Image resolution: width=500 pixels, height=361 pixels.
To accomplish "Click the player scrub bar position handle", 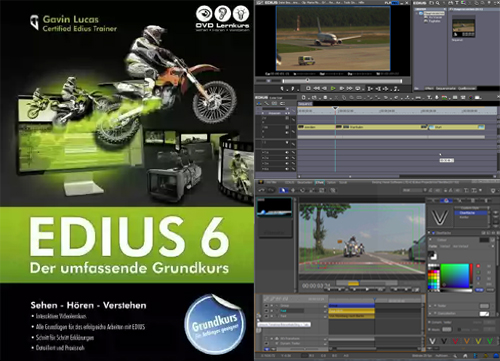I will (x=307, y=80).
